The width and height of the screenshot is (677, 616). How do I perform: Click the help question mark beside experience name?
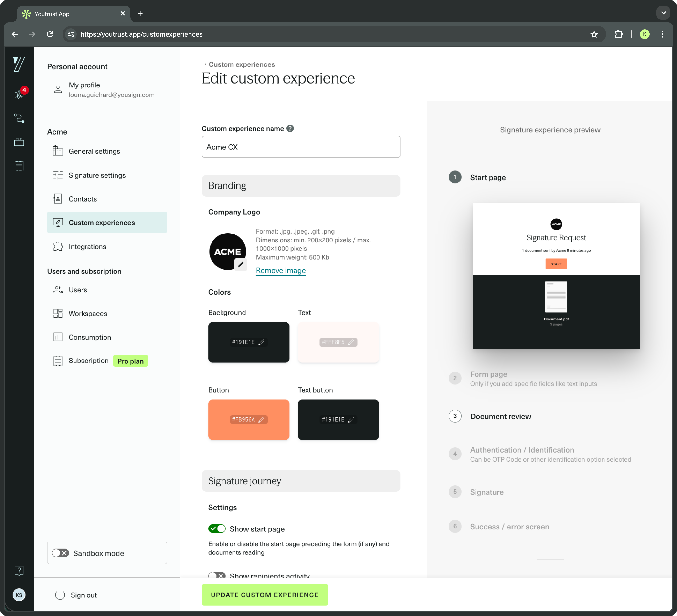pyautogui.click(x=290, y=129)
